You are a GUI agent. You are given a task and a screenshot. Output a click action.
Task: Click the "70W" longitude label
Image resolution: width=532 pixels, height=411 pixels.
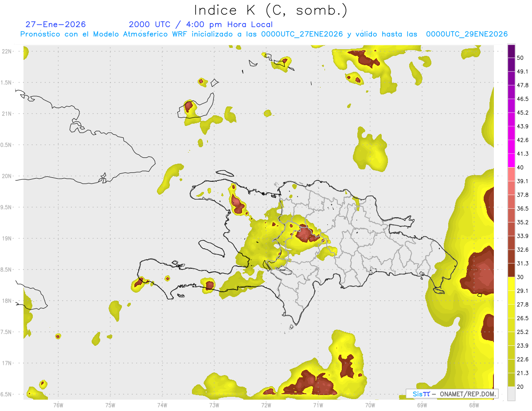(x=370, y=405)
